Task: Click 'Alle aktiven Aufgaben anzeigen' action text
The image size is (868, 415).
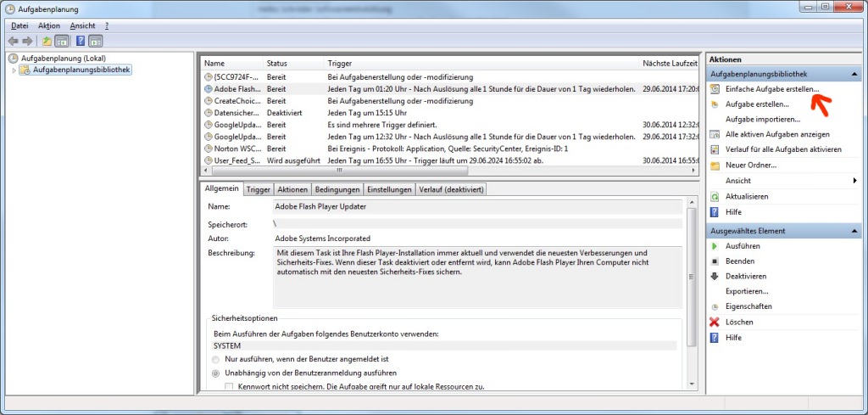Action: pyautogui.click(x=777, y=135)
